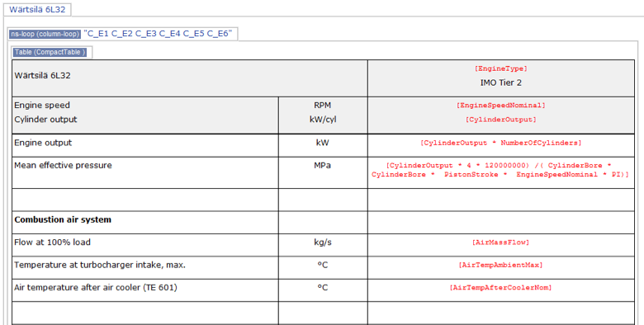Viewport: 644px width, 325px height.
Task: Click the Wärtsilä 6L32 header cell in table
Action: [190, 78]
